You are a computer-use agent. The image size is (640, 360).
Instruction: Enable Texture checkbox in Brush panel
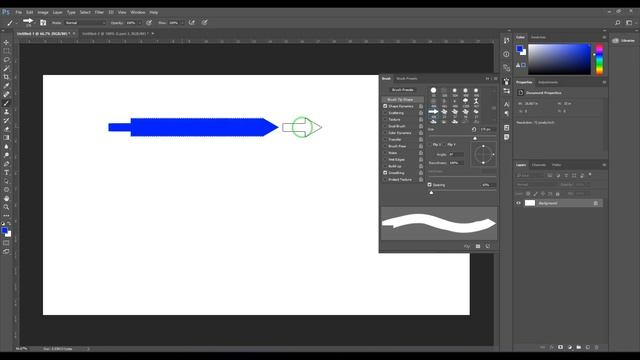385,120
